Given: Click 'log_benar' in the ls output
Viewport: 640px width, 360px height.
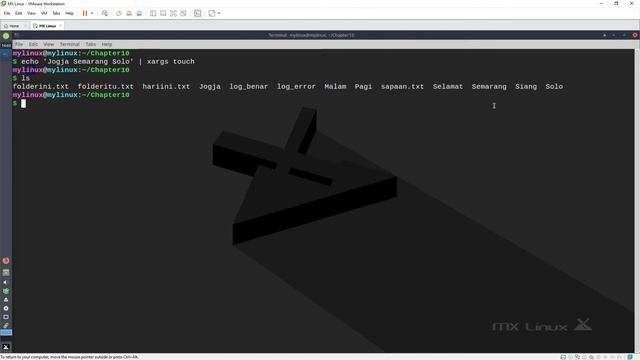Looking at the screenshot, I should 249,87.
